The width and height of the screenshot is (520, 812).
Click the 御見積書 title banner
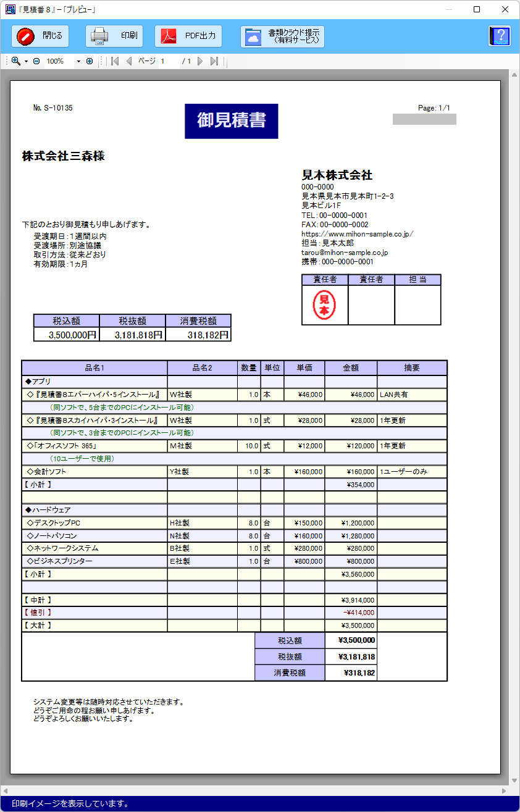point(232,121)
